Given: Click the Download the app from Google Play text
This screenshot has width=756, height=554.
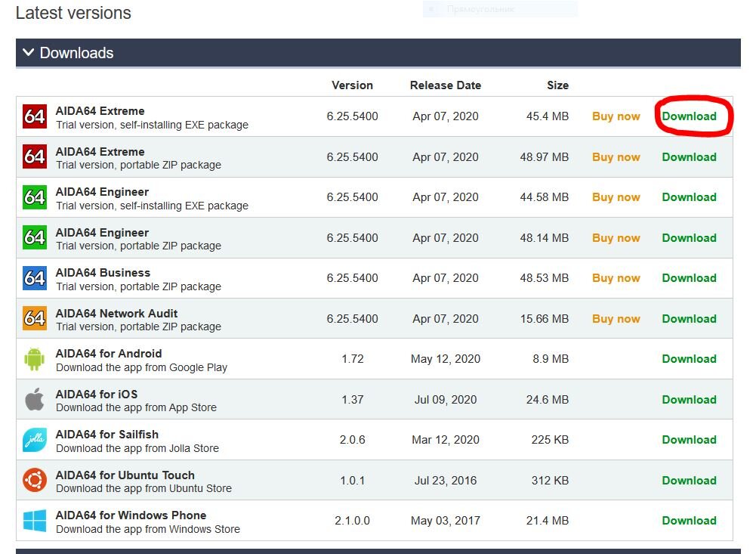Looking at the screenshot, I should 141,367.
